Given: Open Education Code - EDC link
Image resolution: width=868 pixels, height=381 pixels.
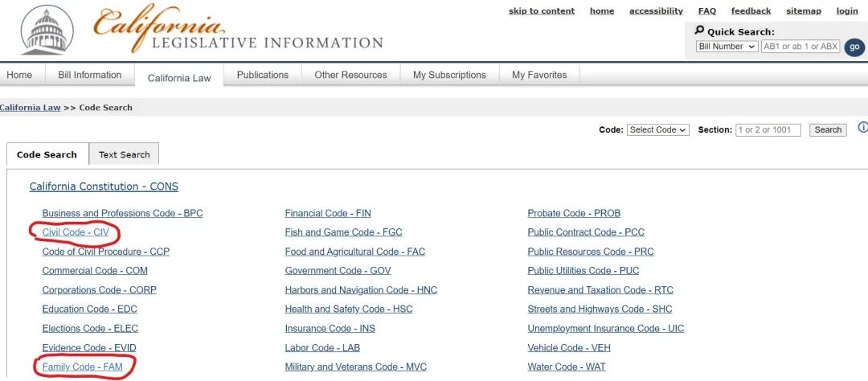Looking at the screenshot, I should (90, 309).
